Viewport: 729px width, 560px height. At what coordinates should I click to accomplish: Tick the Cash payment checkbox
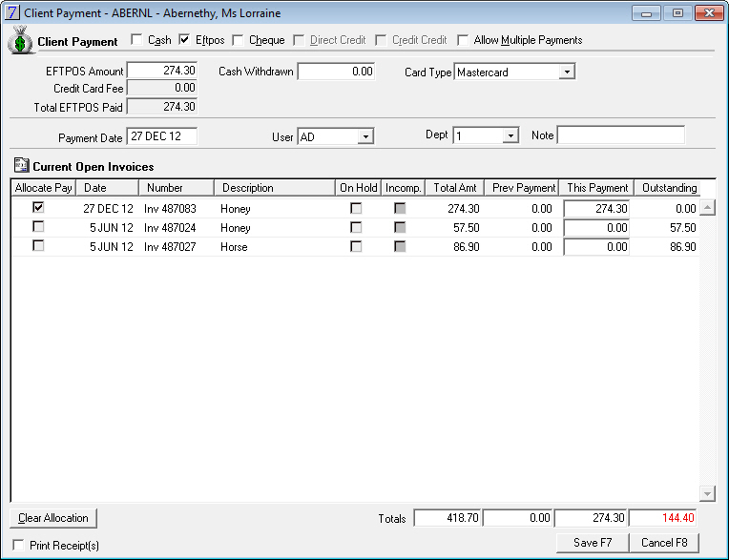click(136, 39)
